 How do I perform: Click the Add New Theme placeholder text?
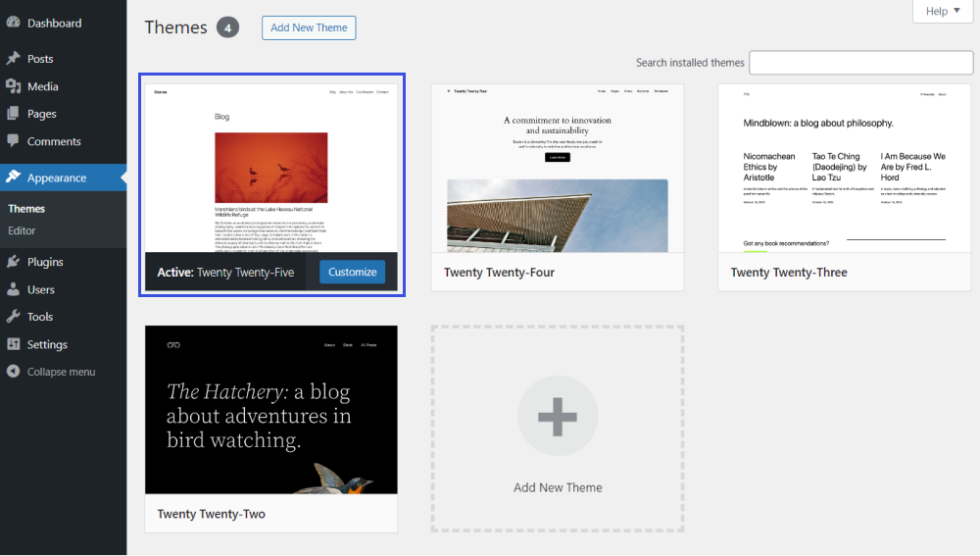tap(559, 487)
